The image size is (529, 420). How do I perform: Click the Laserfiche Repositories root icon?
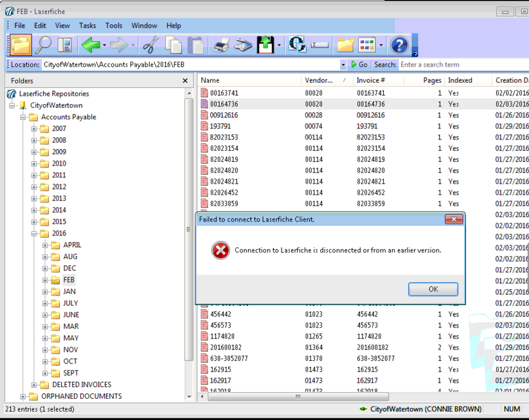12,94
